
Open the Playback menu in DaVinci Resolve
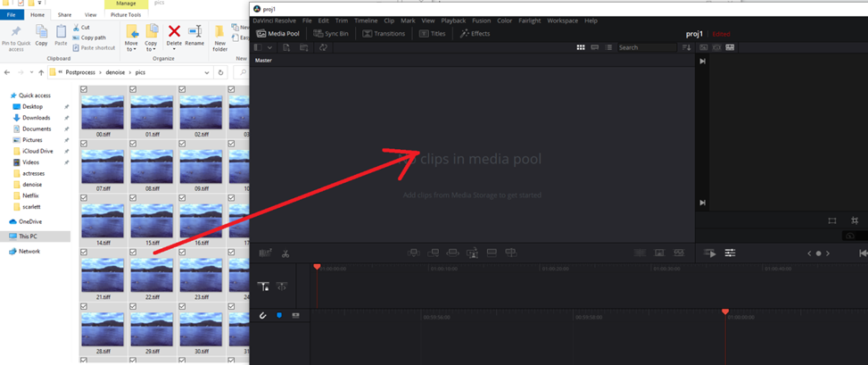click(453, 21)
